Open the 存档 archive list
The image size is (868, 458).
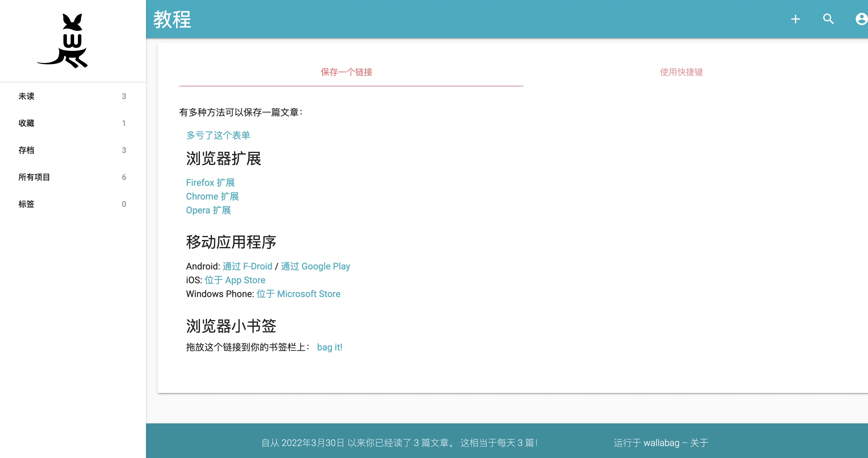coord(26,150)
